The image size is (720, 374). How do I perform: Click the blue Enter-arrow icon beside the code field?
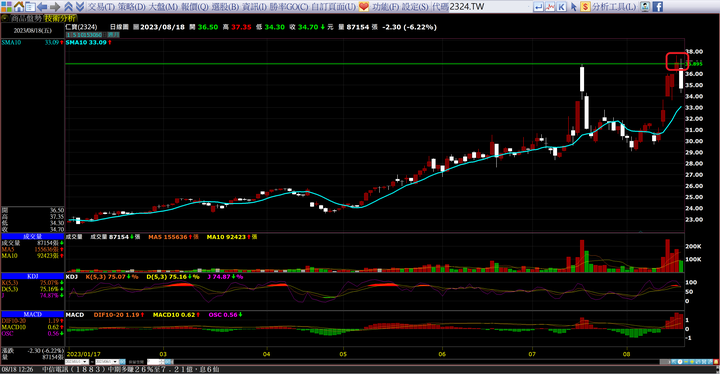(538, 6)
